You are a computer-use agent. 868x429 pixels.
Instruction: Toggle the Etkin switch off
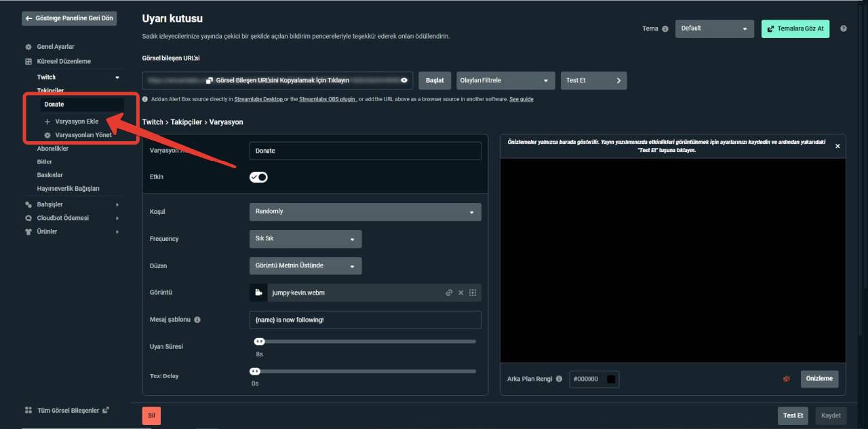[x=258, y=176]
